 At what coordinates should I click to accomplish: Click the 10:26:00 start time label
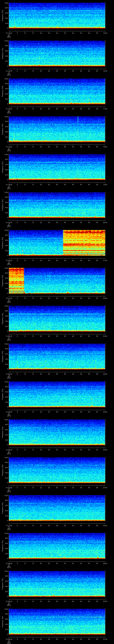coord(9,487)
